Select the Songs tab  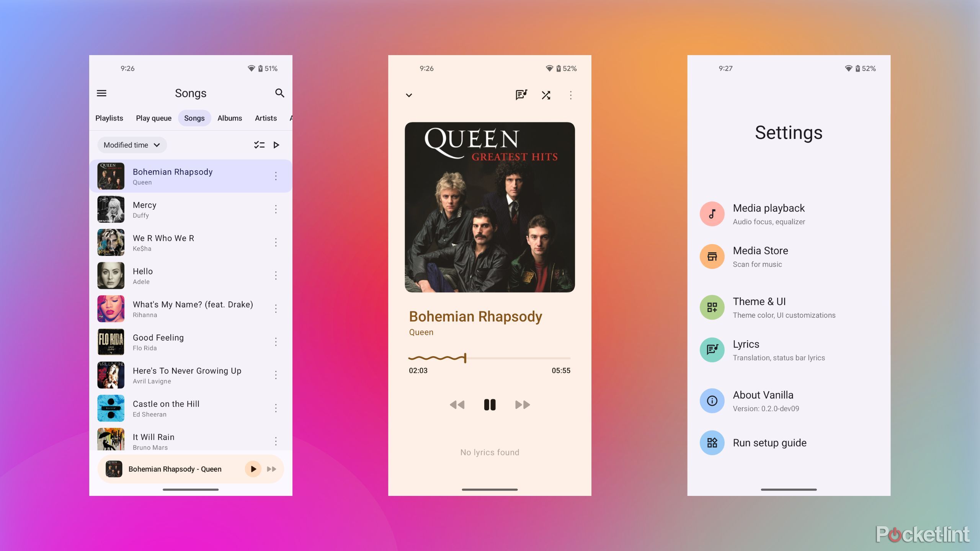(x=194, y=118)
